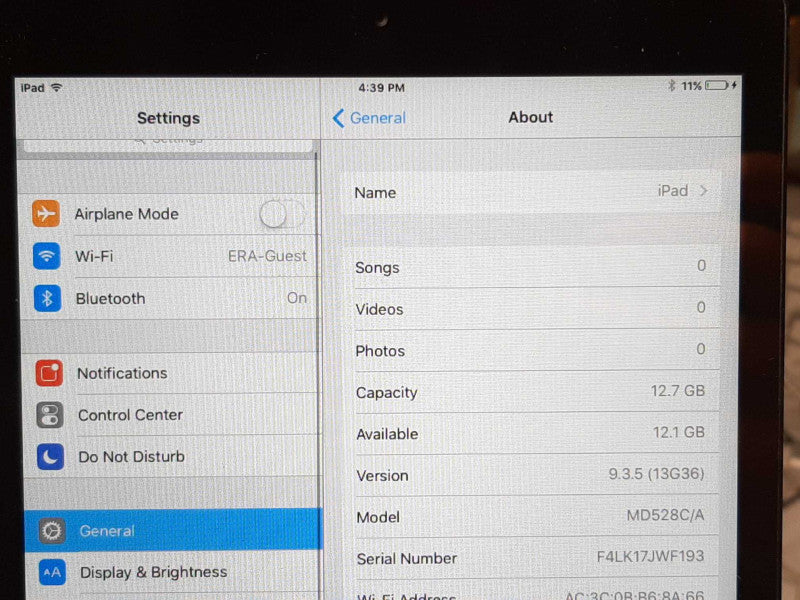This screenshot has height=600, width=800.
Task: Tap the Capacity value 12.7 GB
Action: pos(678,391)
